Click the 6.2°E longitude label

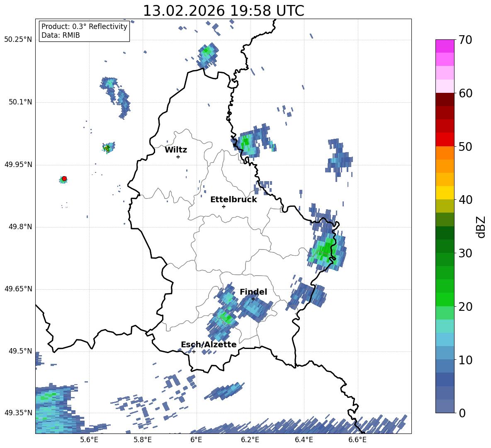click(x=250, y=440)
